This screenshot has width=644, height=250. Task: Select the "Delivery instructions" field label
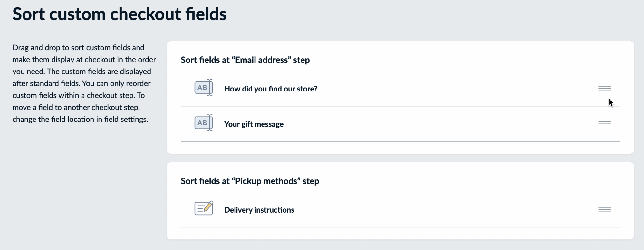pyautogui.click(x=259, y=210)
